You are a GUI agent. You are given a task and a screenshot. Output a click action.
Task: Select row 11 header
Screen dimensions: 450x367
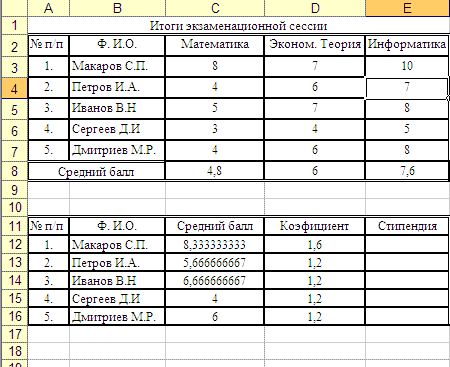click(14, 226)
